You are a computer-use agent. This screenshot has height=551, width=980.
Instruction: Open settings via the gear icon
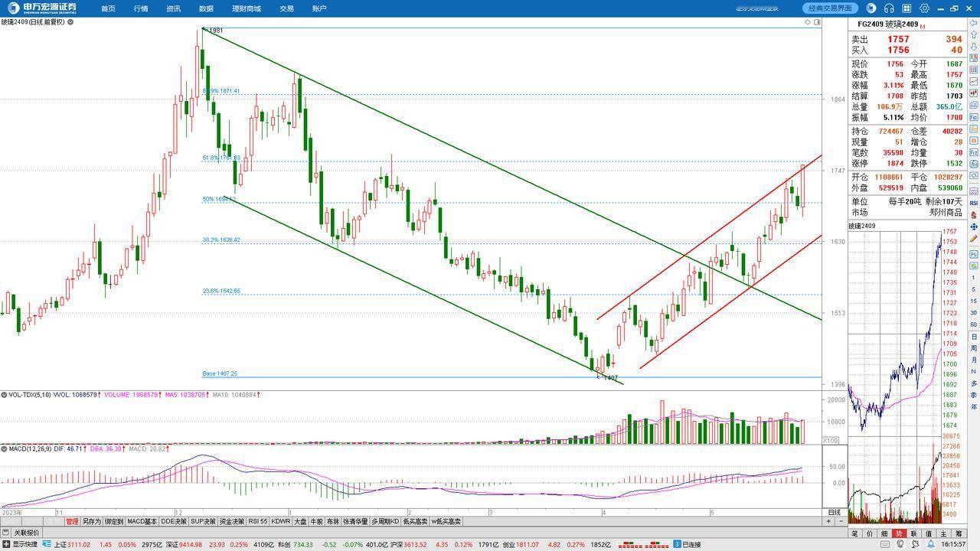click(x=925, y=8)
